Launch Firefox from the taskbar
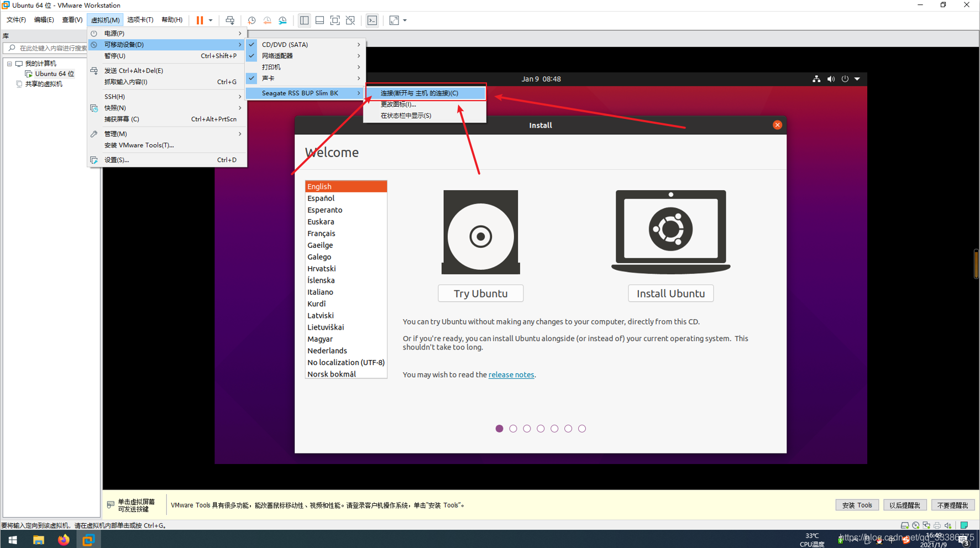 coord(64,540)
